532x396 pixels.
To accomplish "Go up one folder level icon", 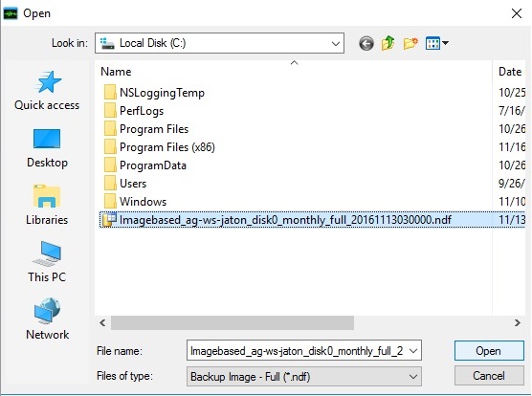I will (388, 43).
